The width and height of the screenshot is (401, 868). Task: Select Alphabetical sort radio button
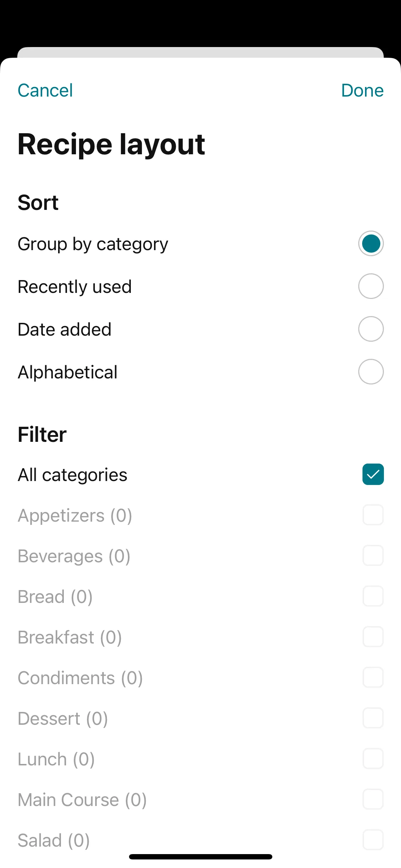[x=371, y=372]
